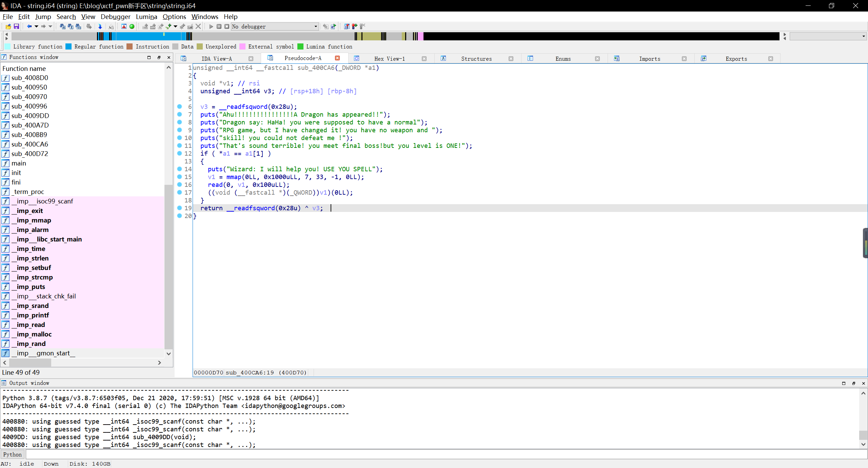Toggle breakpoint dot on line 15
Screen dimensions: 868x468
click(x=180, y=177)
